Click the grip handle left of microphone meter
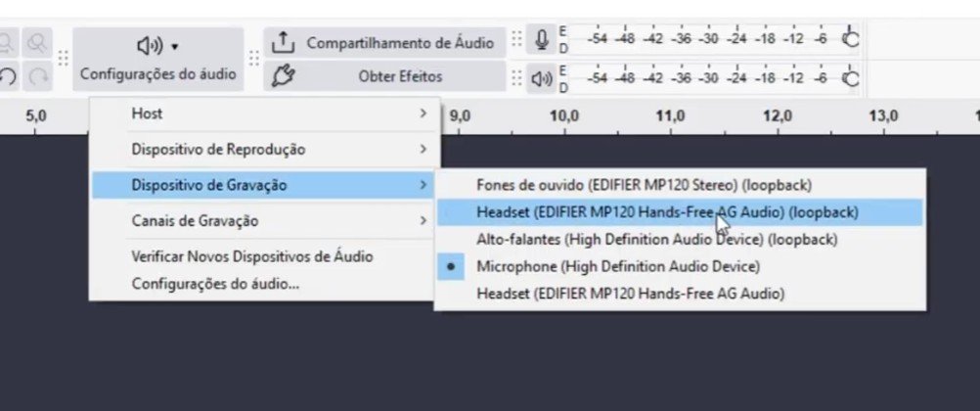This screenshot has height=411, width=980. coord(515,41)
